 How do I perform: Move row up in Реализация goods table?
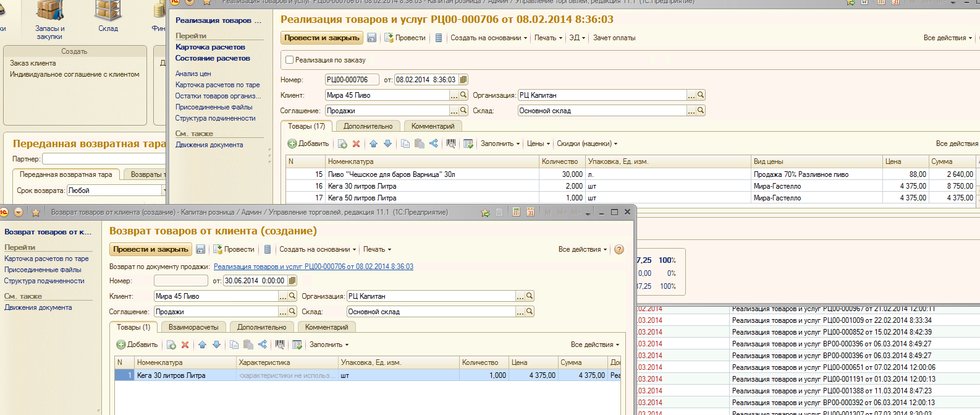point(373,143)
